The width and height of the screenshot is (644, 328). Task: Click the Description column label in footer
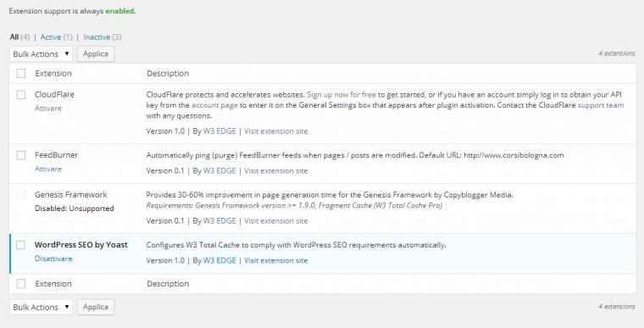click(168, 284)
